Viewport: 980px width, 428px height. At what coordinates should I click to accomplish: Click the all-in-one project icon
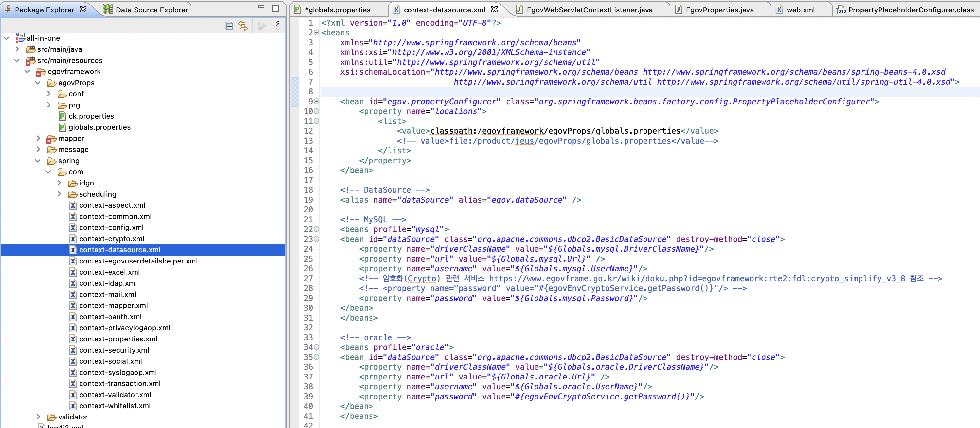coord(20,38)
